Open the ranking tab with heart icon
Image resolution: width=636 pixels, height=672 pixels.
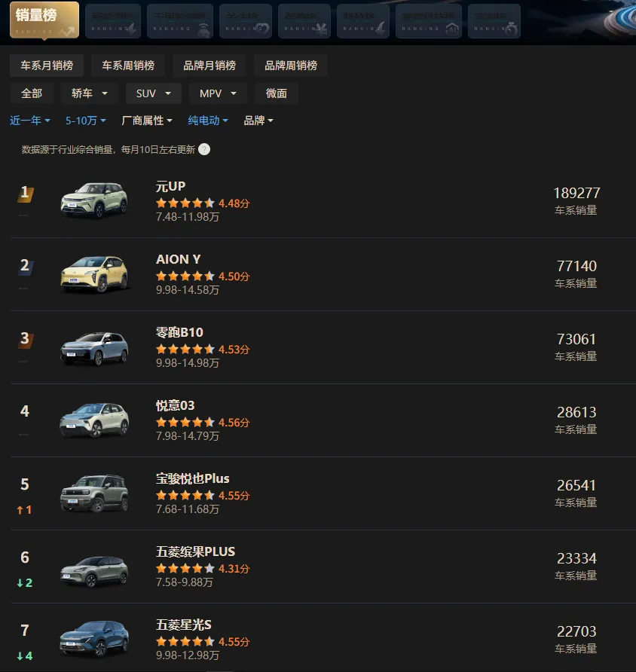[246, 21]
